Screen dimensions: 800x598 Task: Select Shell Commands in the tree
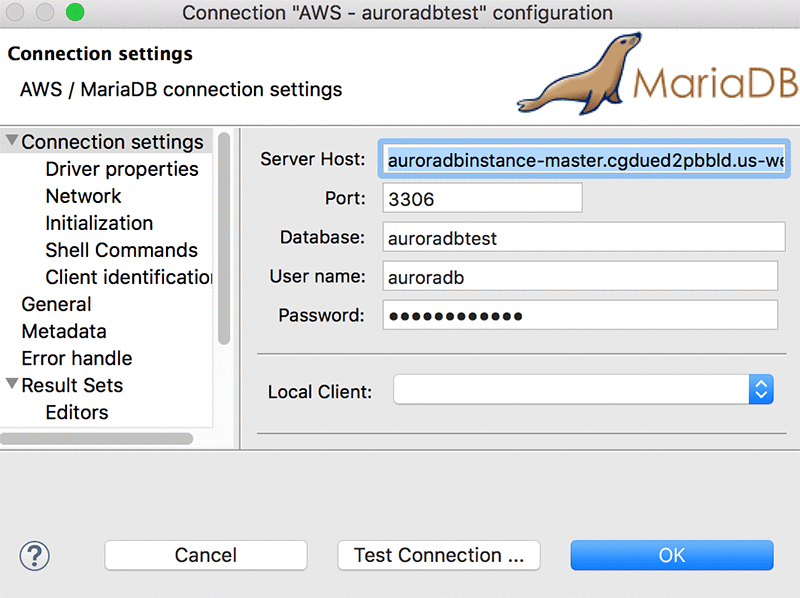[121, 251]
